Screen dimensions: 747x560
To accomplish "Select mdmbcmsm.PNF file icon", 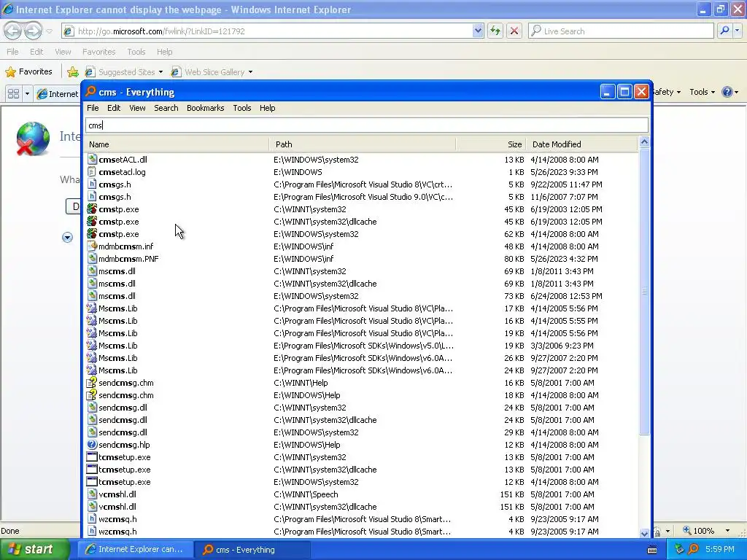I will (x=92, y=259).
